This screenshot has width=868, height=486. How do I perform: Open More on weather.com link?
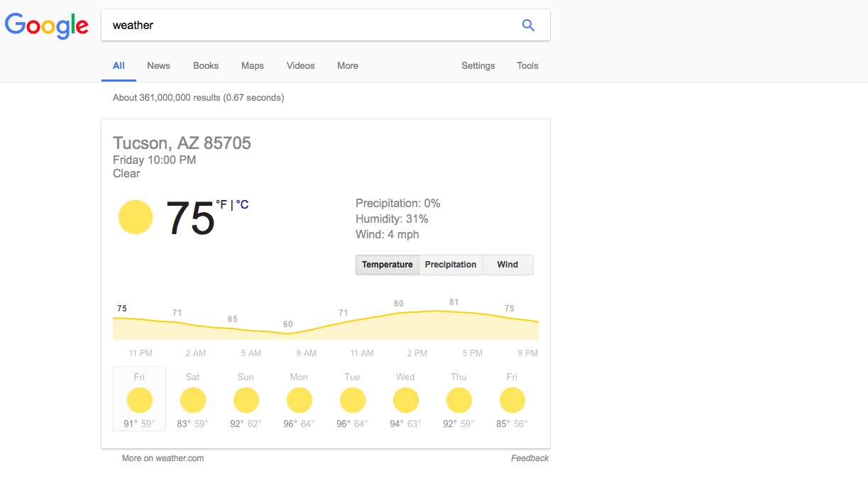(x=163, y=458)
